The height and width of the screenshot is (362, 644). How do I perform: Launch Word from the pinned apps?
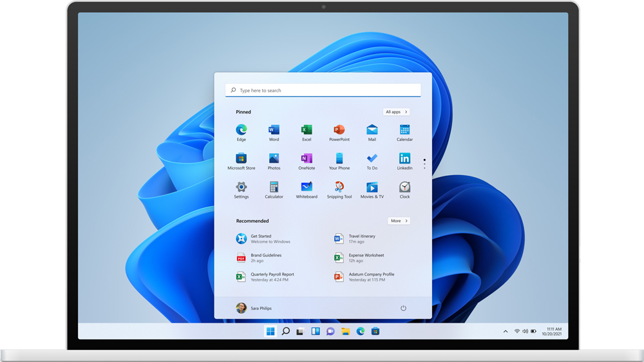[x=274, y=133]
